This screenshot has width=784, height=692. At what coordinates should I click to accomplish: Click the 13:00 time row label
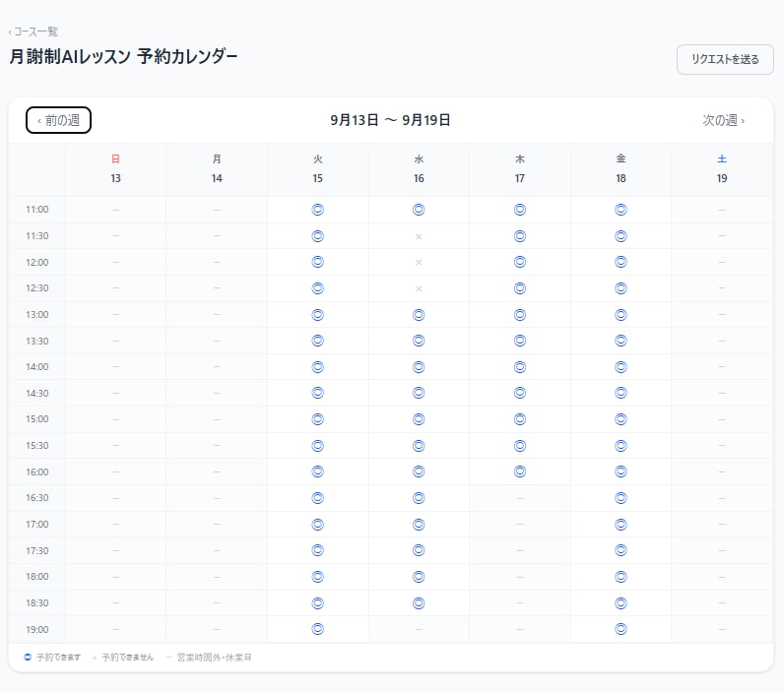point(37,315)
